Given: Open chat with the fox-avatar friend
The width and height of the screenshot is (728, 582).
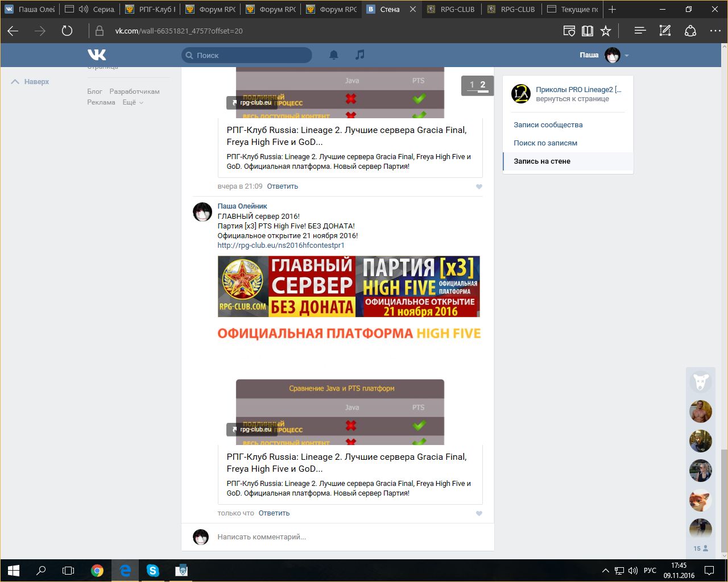Looking at the screenshot, I should pos(701,500).
